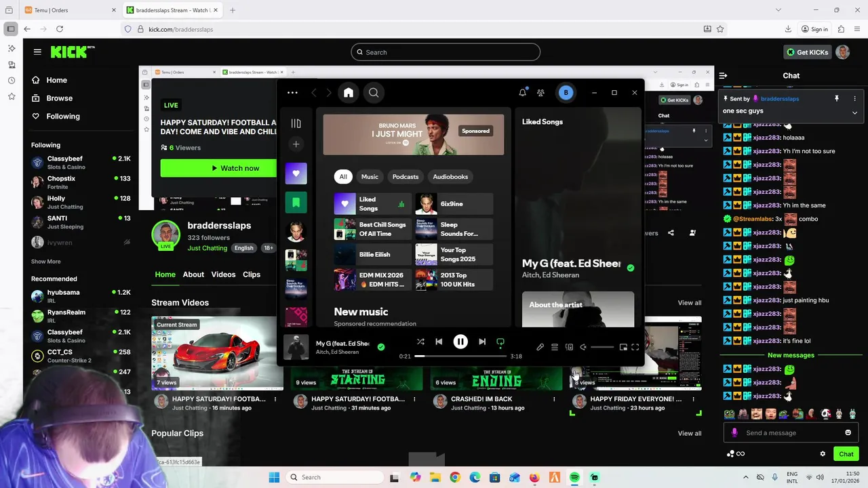Image resolution: width=868 pixels, height=488 pixels.
Task: Open the 6ix9ine card
Action: (x=454, y=204)
